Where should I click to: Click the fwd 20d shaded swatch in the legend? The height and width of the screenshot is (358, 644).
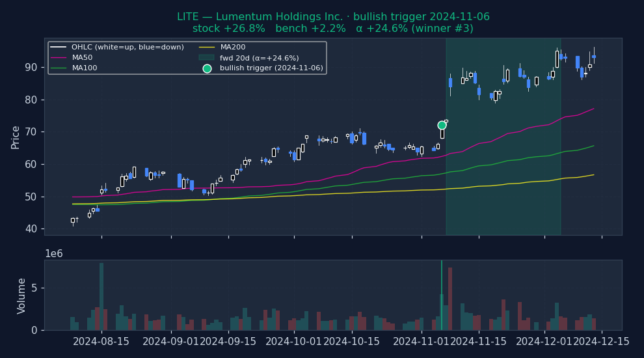pyautogui.click(x=207, y=57)
